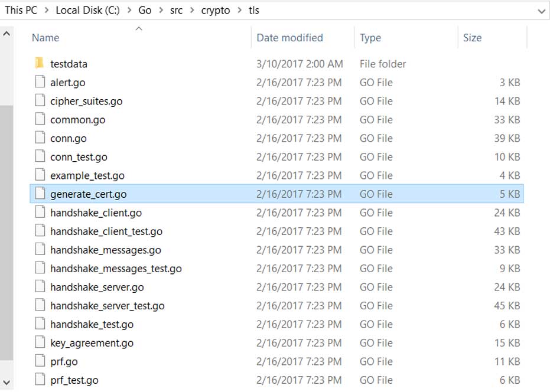Click the 43 KB size value
This screenshot has height=392, width=550.
click(507, 231)
